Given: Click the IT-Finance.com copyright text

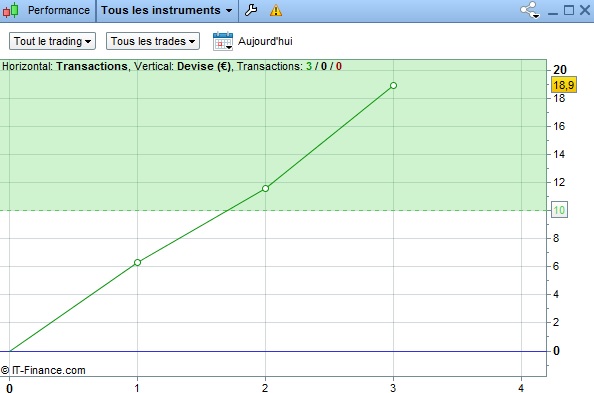Looking at the screenshot, I should [43, 370].
